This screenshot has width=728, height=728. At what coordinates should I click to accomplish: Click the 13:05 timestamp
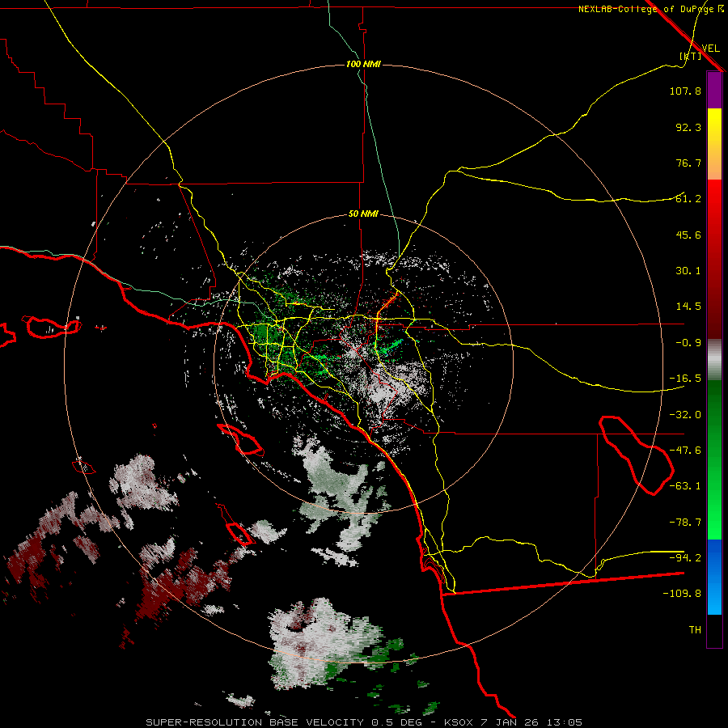click(x=563, y=722)
